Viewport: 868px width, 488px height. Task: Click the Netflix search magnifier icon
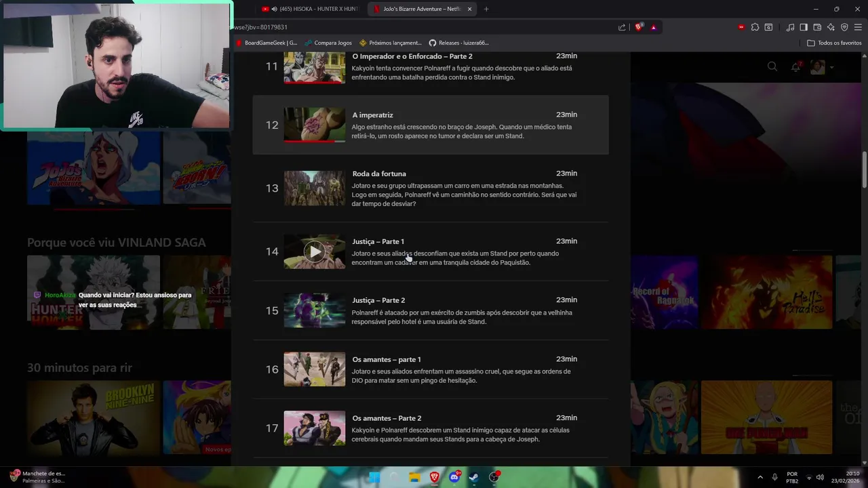[772, 66]
